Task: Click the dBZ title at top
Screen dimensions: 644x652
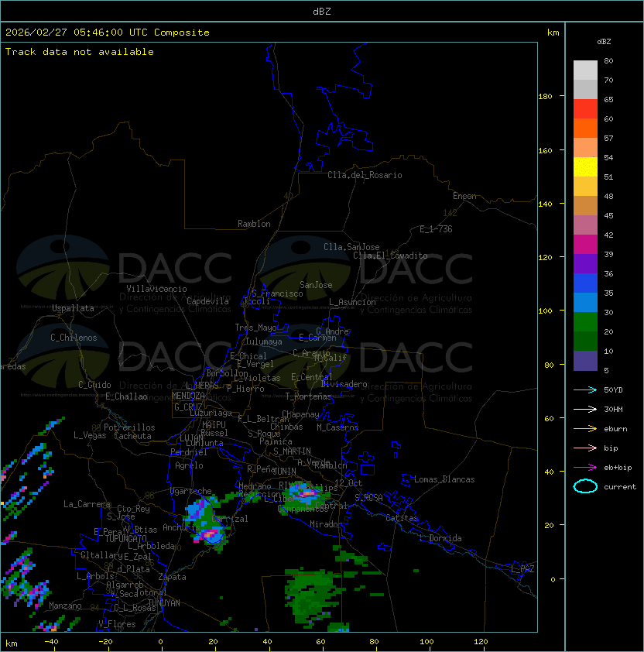Action: (x=322, y=11)
